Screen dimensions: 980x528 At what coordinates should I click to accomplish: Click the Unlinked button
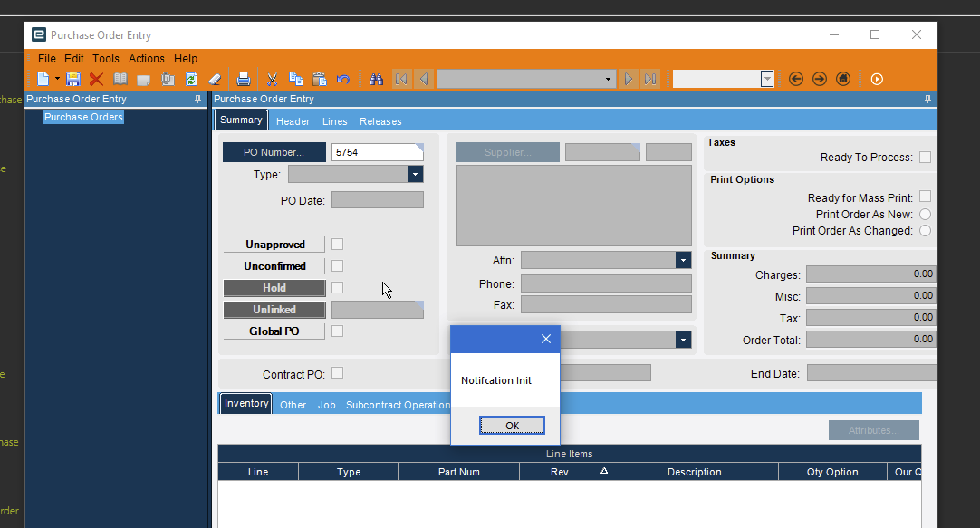(x=274, y=310)
